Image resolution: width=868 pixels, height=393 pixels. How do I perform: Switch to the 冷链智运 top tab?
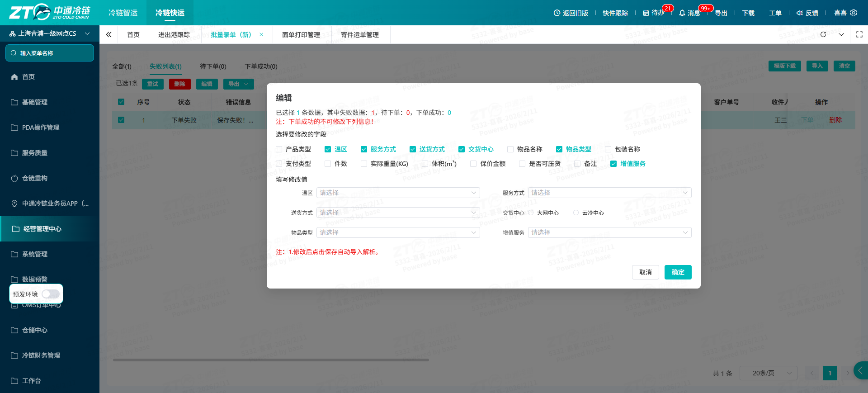(123, 13)
